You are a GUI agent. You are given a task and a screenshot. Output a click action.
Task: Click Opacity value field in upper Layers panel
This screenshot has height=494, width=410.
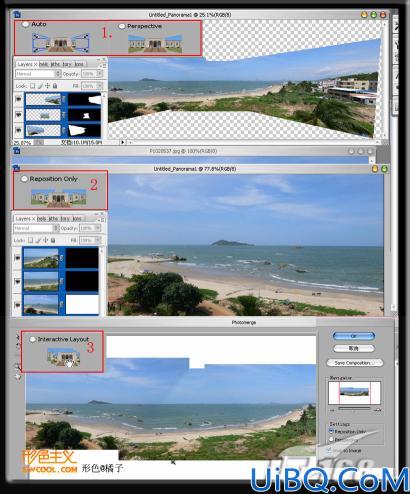point(89,74)
